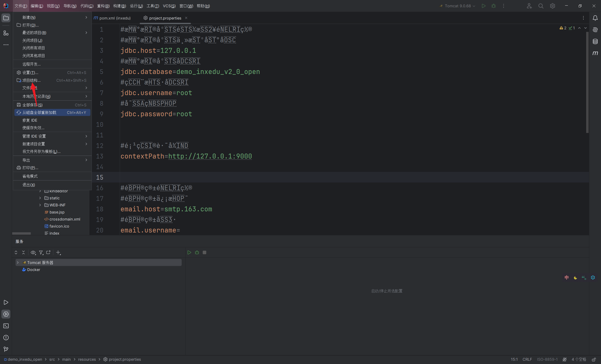This screenshot has width=601, height=364.
Task: Click Search Everywhere magnifier icon
Action: click(541, 6)
